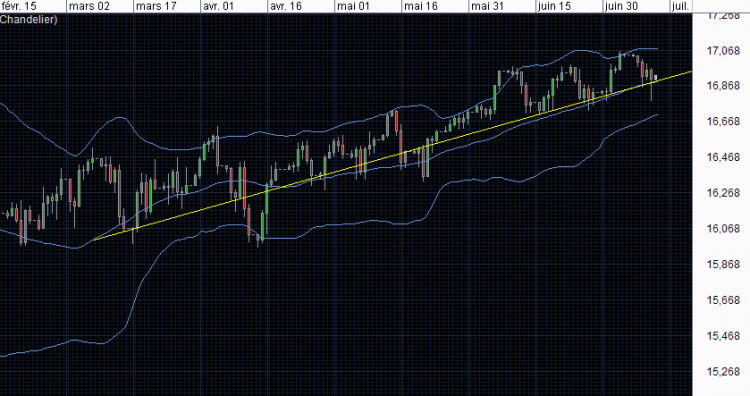The width and height of the screenshot is (750, 396).
Task: Click the mars 17 date label
Action: click(156, 6)
